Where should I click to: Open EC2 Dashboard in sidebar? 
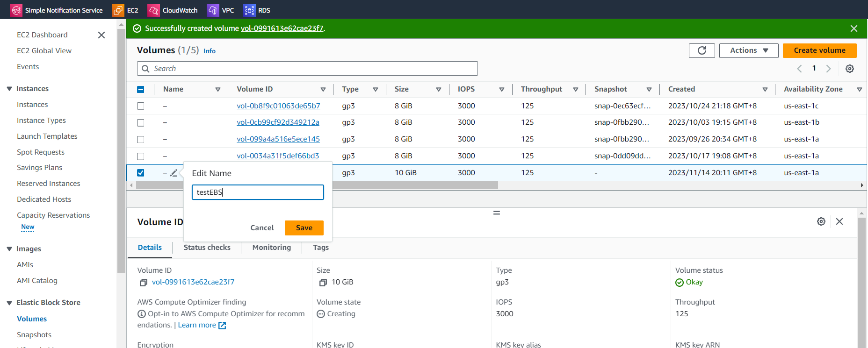tap(42, 35)
